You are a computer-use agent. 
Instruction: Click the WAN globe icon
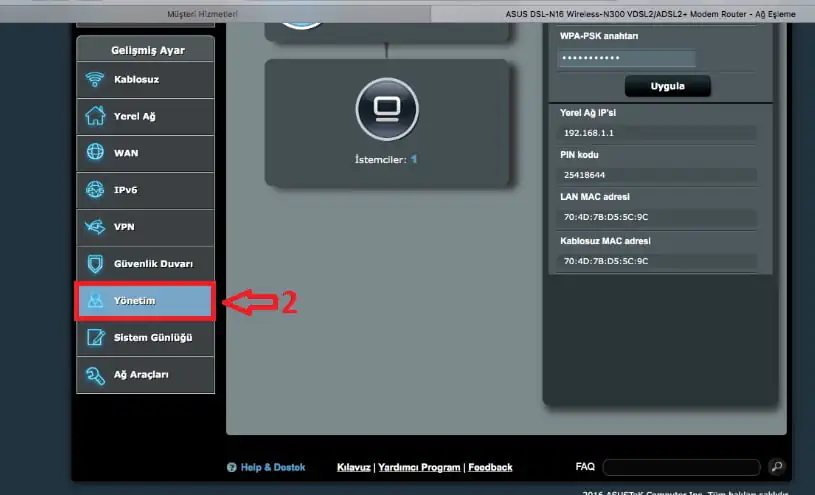[95, 152]
